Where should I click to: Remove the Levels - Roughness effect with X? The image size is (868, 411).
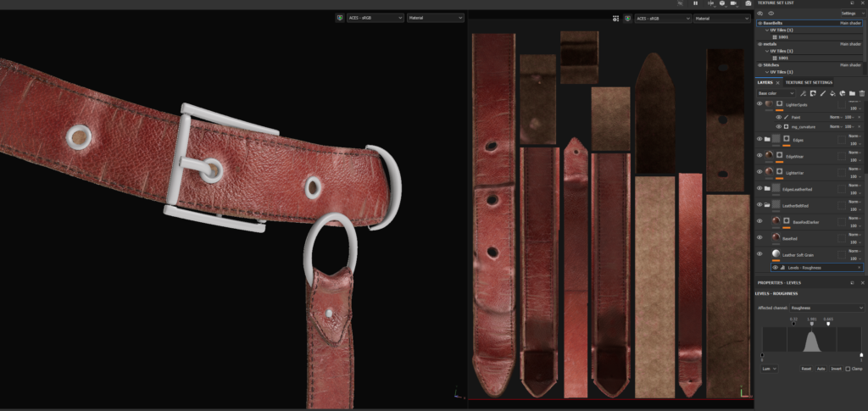click(x=860, y=268)
